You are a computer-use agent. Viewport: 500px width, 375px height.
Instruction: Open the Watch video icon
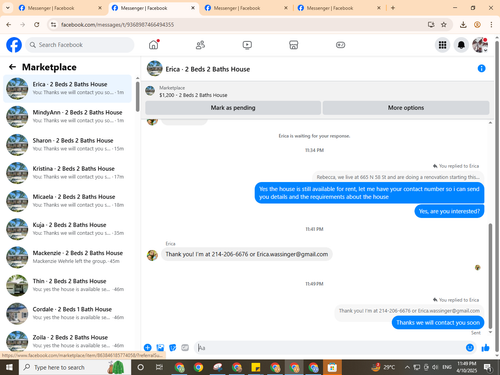click(247, 45)
